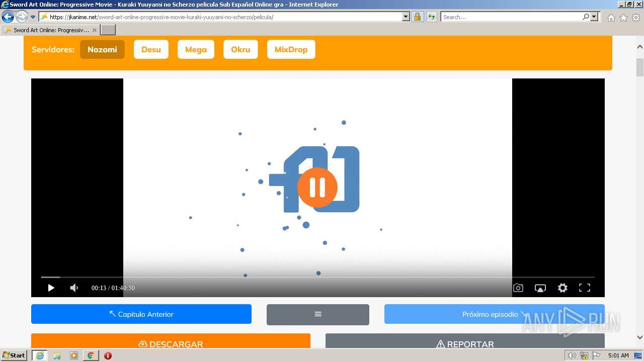Open Internet Explorer from the taskbar
This screenshot has width=644, height=362.
[40, 355]
